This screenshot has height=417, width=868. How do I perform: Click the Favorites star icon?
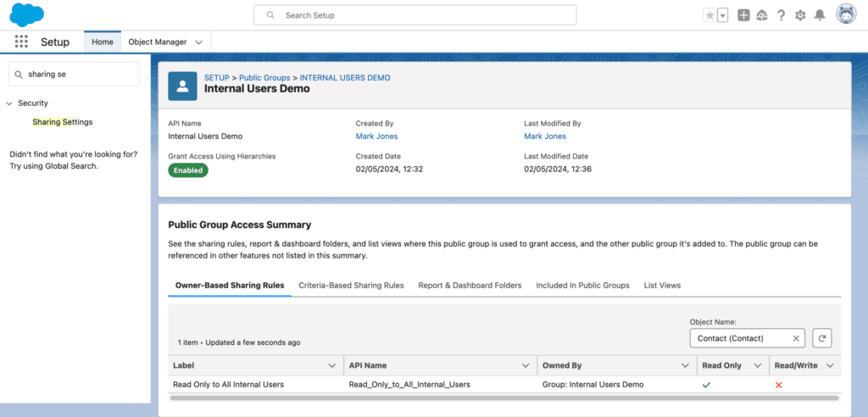pyautogui.click(x=709, y=15)
